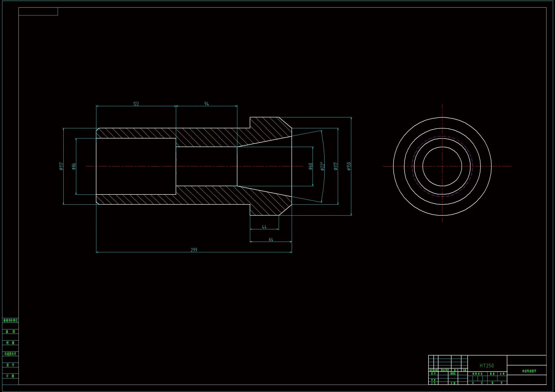Click the 94 dimension text
Viewport: 555px width, 392px height.
pos(207,104)
